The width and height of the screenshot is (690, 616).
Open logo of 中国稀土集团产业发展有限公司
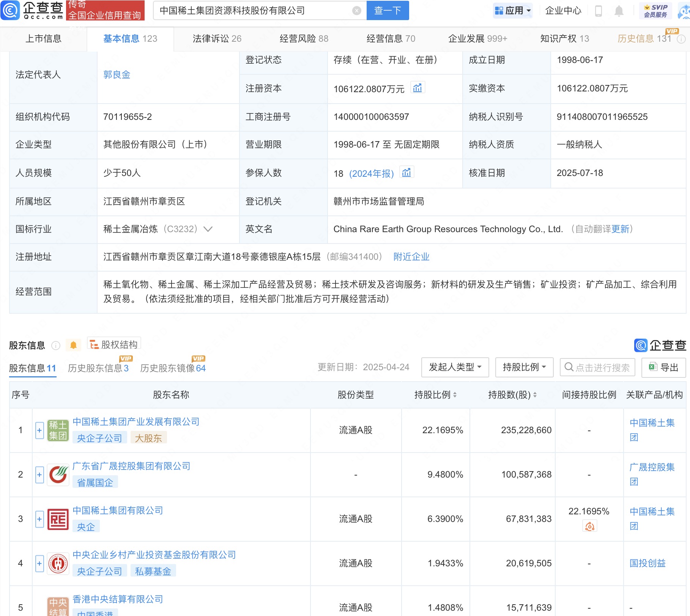coord(58,430)
